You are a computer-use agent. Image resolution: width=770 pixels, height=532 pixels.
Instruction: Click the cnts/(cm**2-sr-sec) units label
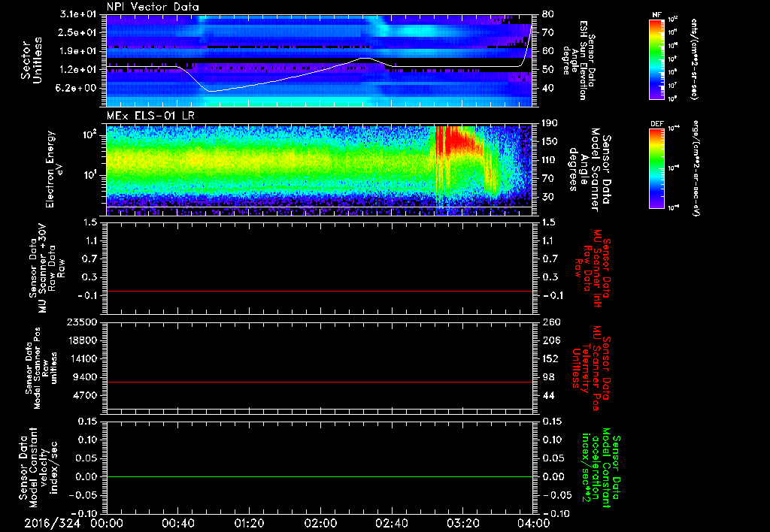point(694,59)
